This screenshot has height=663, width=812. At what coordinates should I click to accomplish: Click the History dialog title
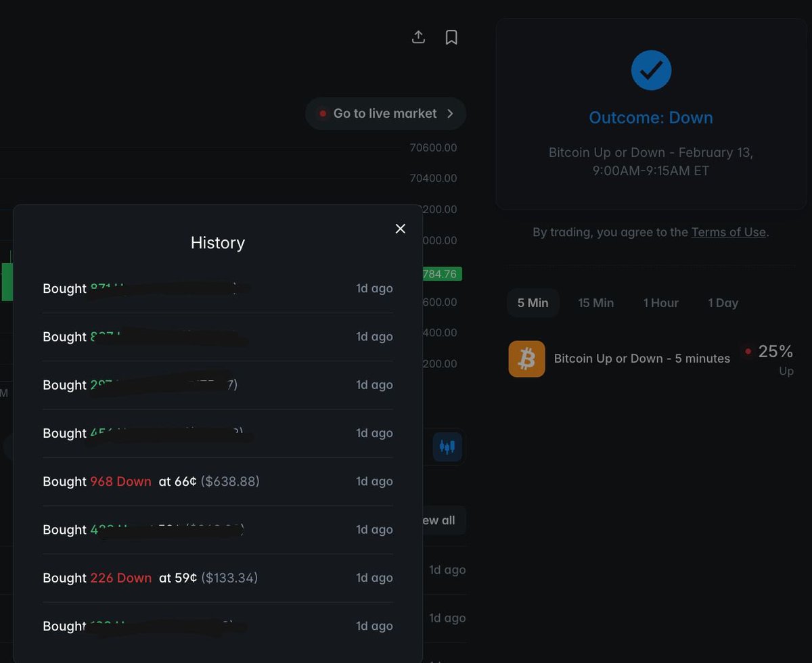[218, 243]
